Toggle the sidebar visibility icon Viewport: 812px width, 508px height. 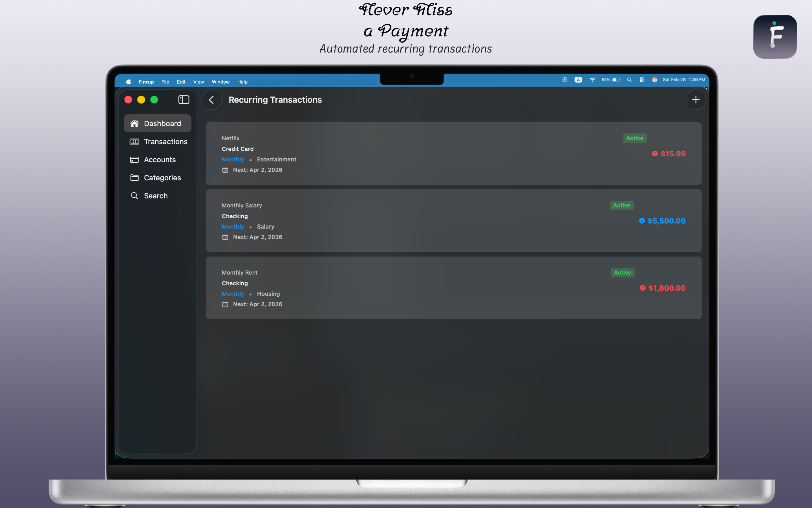184,100
